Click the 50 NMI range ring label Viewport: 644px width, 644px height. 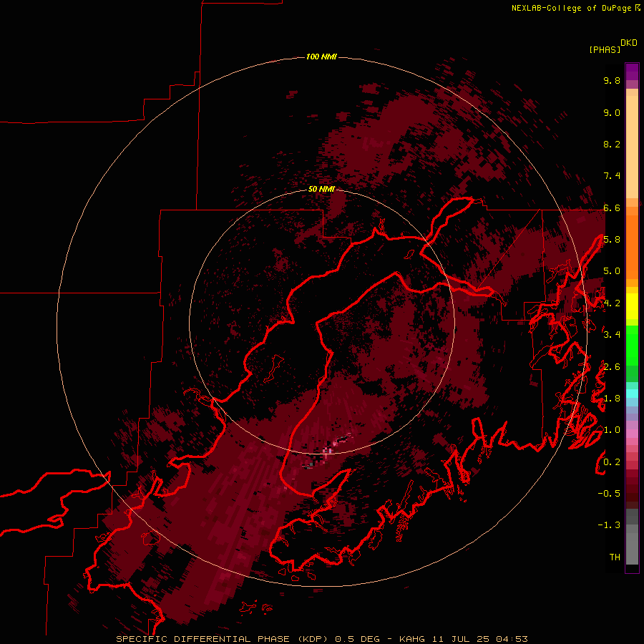tap(321, 189)
